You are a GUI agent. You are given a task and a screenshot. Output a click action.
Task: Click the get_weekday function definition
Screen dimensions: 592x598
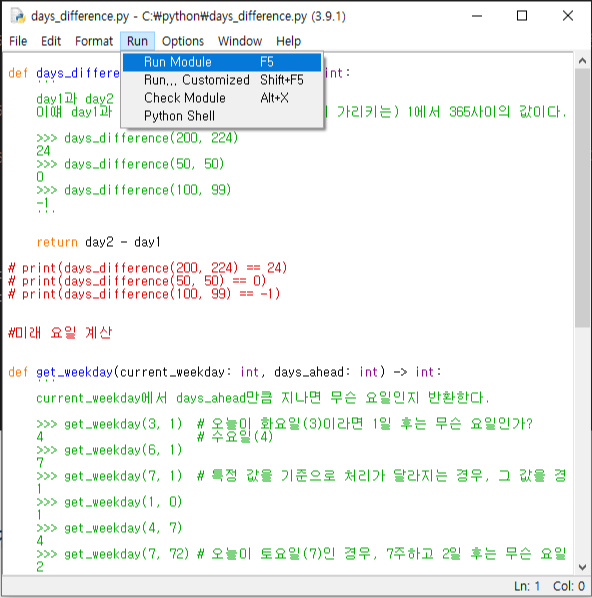[x=225, y=372]
